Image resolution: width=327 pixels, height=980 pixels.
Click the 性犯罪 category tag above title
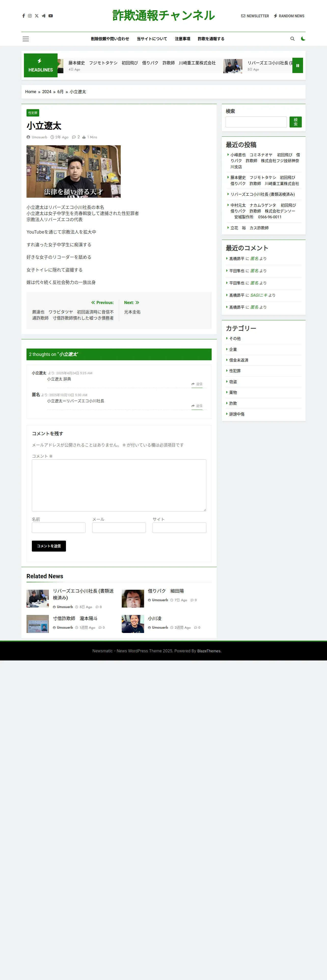[x=33, y=113]
